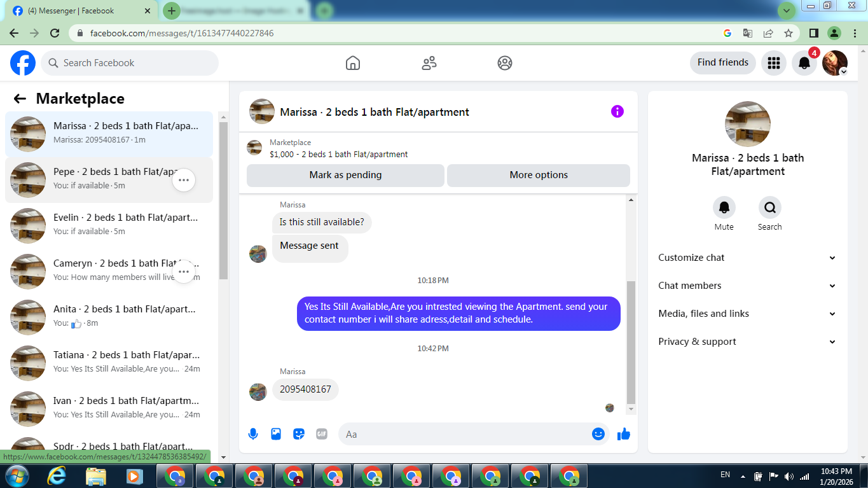Open the account profile picture menu
868x488 pixels.
click(835, 63)
